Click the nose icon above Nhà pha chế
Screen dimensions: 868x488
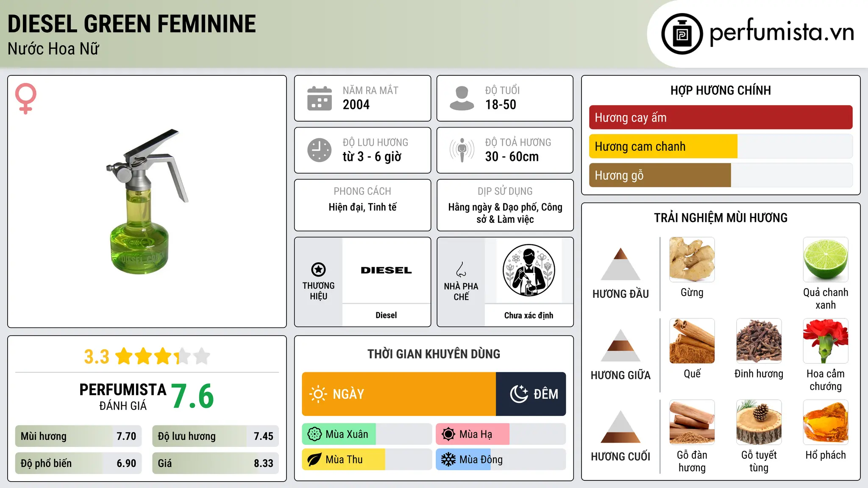click(x=461, y=269)
